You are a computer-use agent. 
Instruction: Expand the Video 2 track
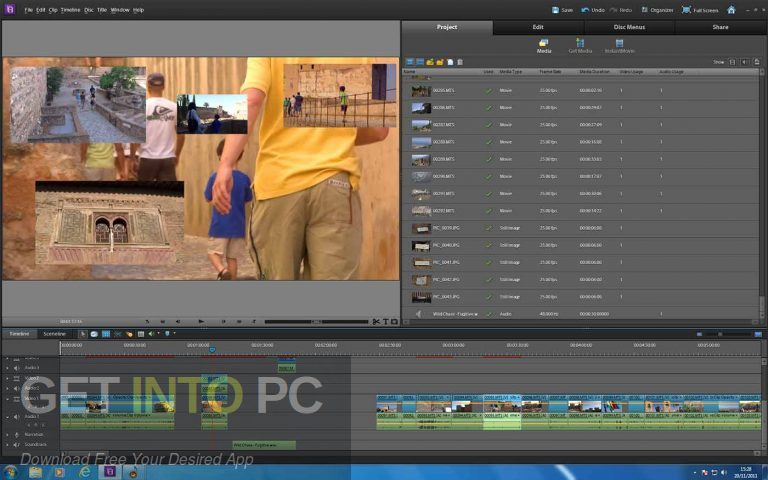[7, 378]
